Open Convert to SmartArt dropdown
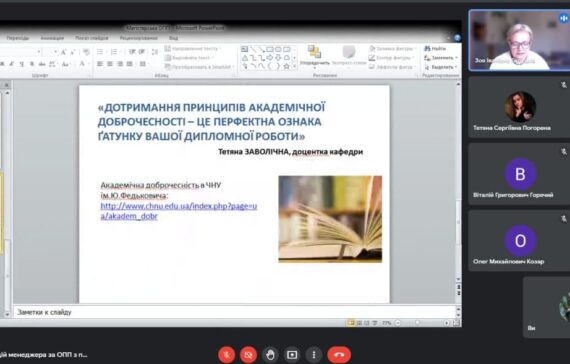Image resolution: width=570 pixels, height=364 pixels. coord(199,67)
